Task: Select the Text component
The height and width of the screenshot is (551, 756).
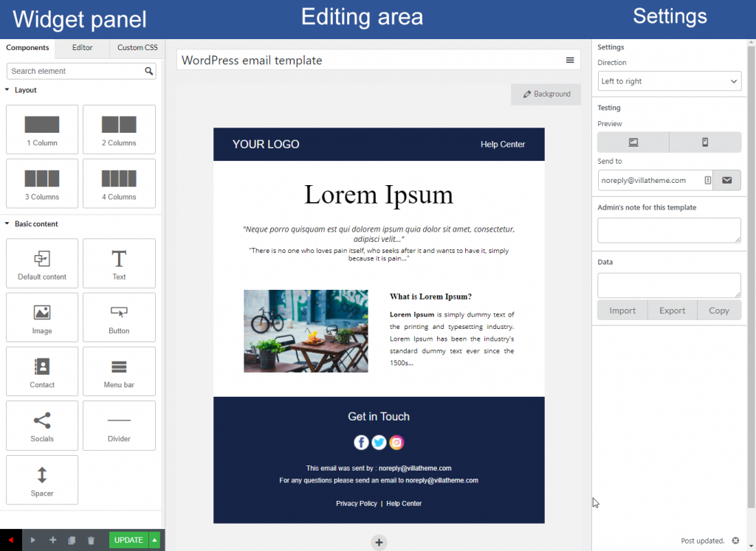Action: pyautogui.click(x=119, y=263)
